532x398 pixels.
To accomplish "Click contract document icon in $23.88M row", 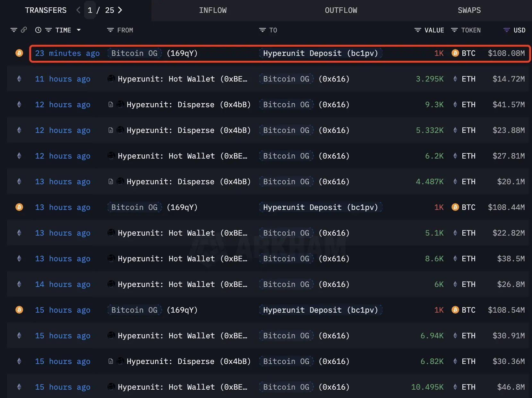I will tap(111, 130).
